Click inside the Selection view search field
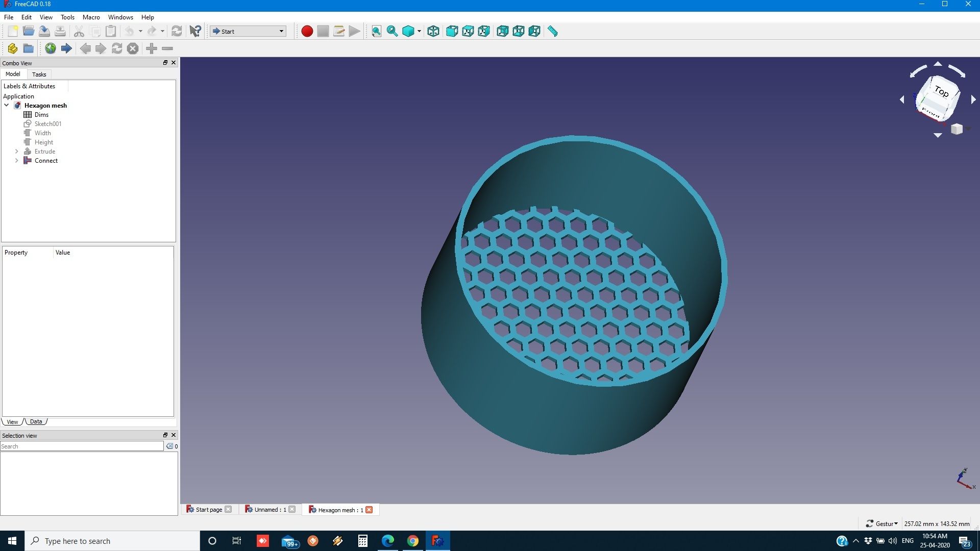The width and height of the screenshot is (980, 551). click(82, 446)
